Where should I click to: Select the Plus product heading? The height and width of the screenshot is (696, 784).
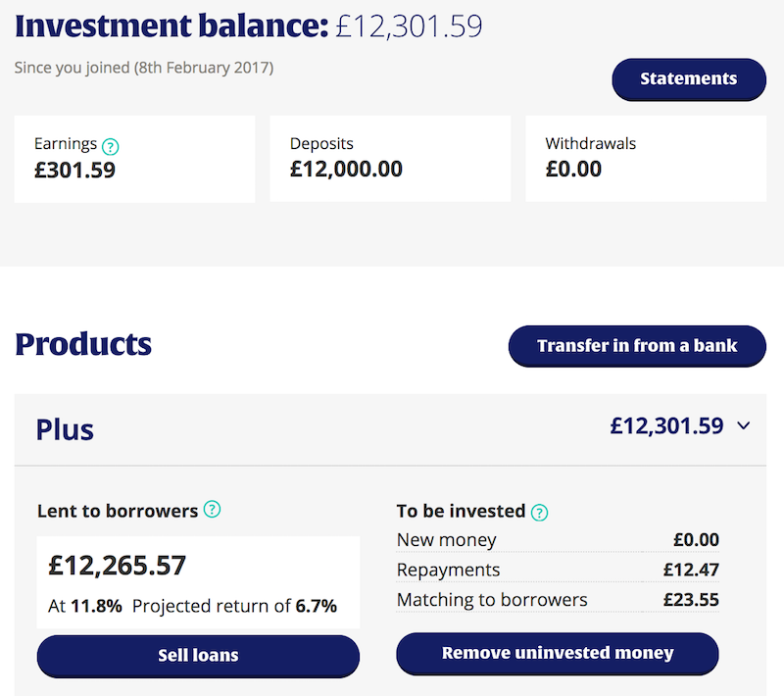(65, 428)
